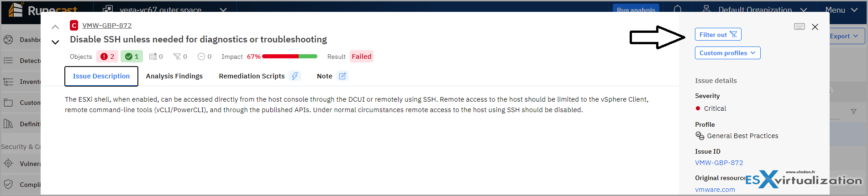This screenshot has width=868, height=196.
Task: Click the Impact 67% progress bar
Action: tap(289, 57)
